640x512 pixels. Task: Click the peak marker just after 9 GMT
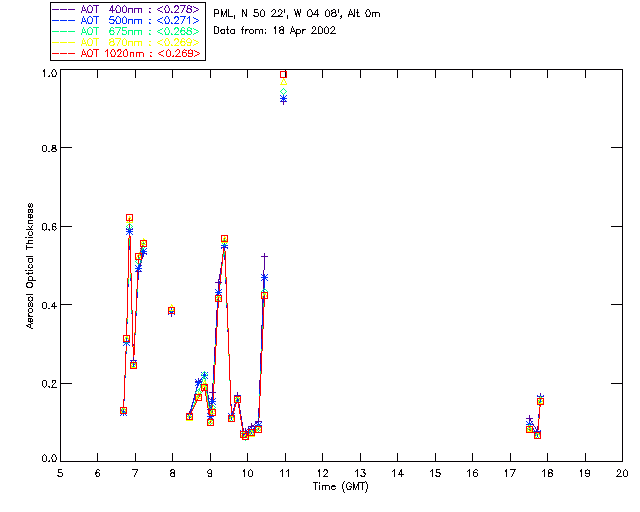(224, 239)
